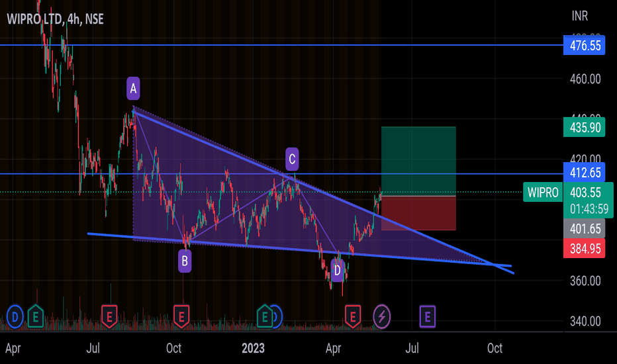Screen dimensions: 617x364
Task: Select the green profit target zone box
Action: pyautogui.click(x=418, y=161)
